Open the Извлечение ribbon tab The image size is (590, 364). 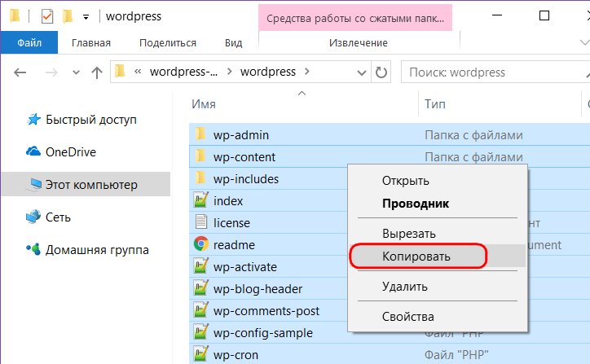(x=359, y=43)
